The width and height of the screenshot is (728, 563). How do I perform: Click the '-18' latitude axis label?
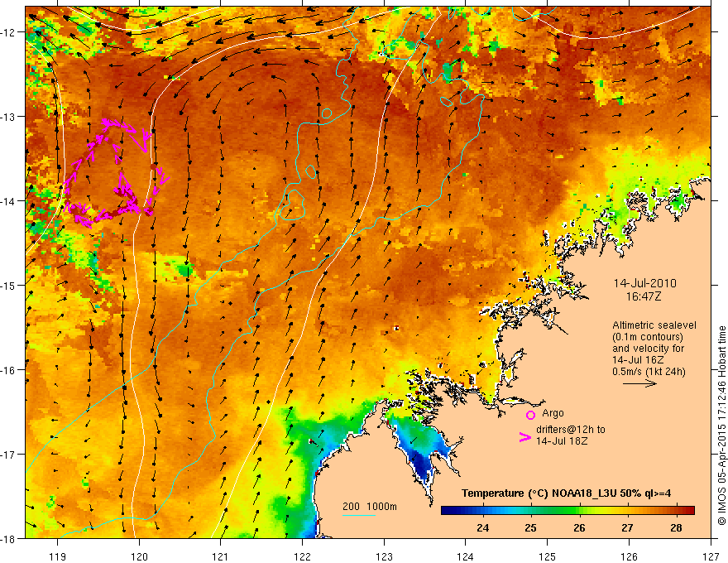(x=10, y=538)
